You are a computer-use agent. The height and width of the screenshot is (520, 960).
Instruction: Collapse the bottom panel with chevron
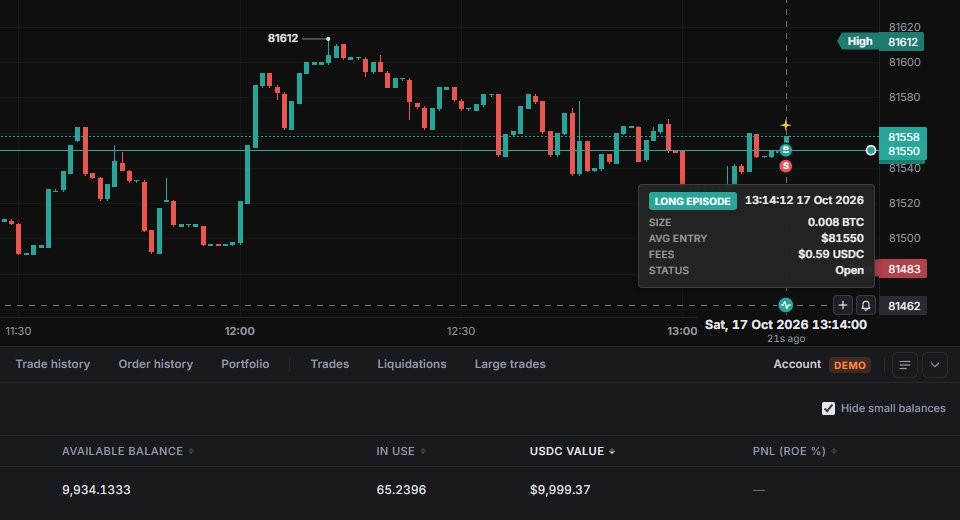point(934,365)
